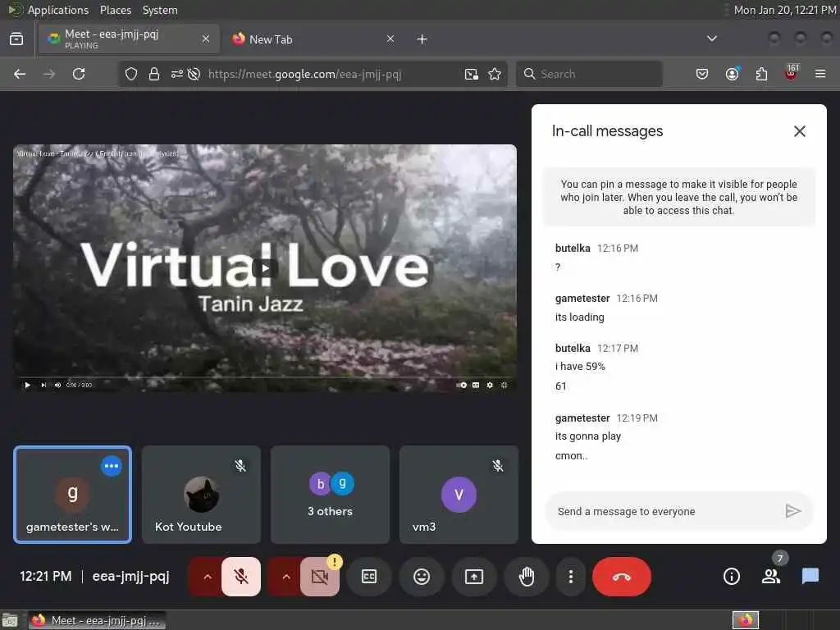Select the Kot Youtube participant tile

pos(202,495)
